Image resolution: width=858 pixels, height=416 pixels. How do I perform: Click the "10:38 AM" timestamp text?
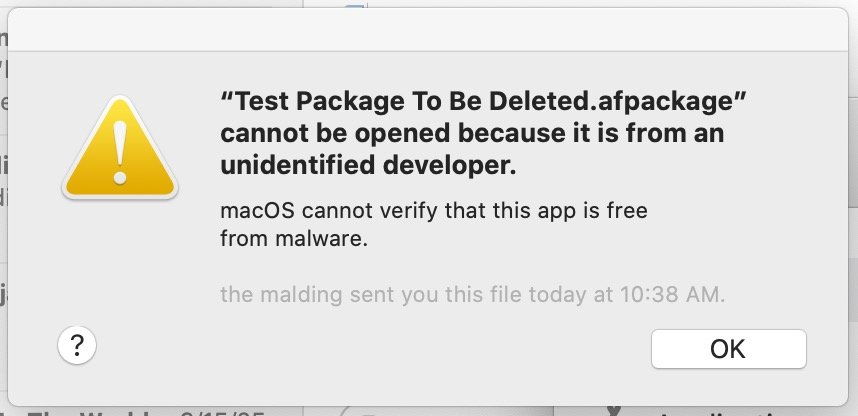click(671, 295)
